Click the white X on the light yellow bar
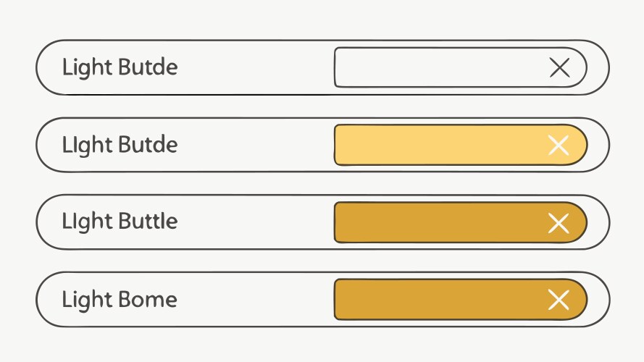This screenshot has width=644, height=362. (x=559, y=146)
